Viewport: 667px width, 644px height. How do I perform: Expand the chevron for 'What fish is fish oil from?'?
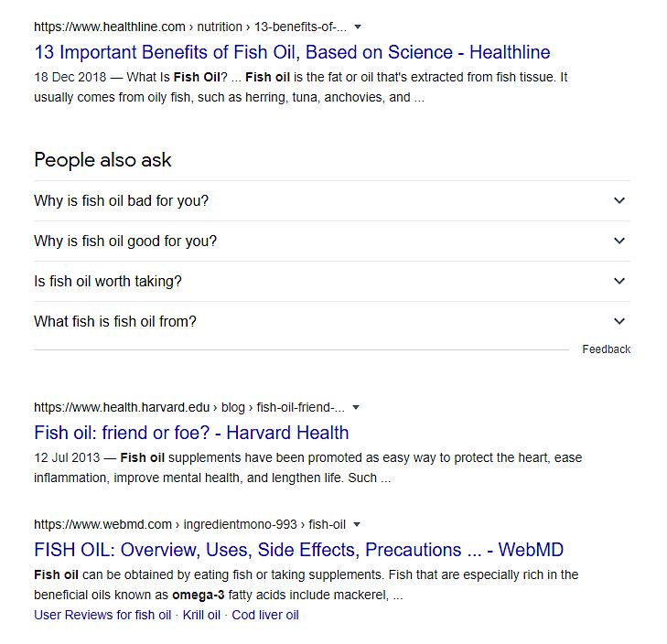coord(619,321)
